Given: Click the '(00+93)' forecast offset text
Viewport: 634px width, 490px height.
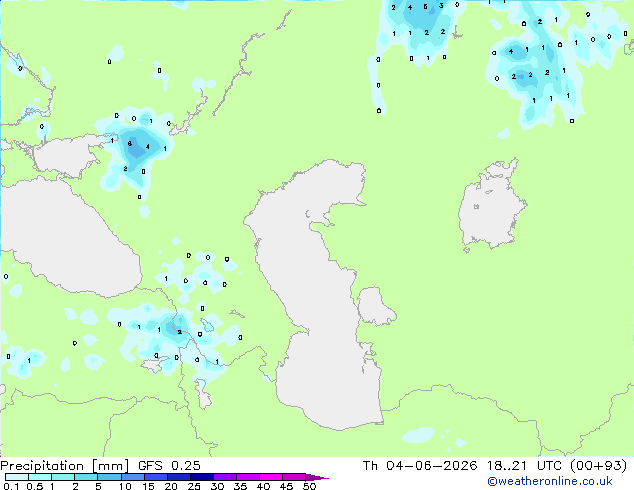Looking at the screenshot, I should click(x=598, y=466).
